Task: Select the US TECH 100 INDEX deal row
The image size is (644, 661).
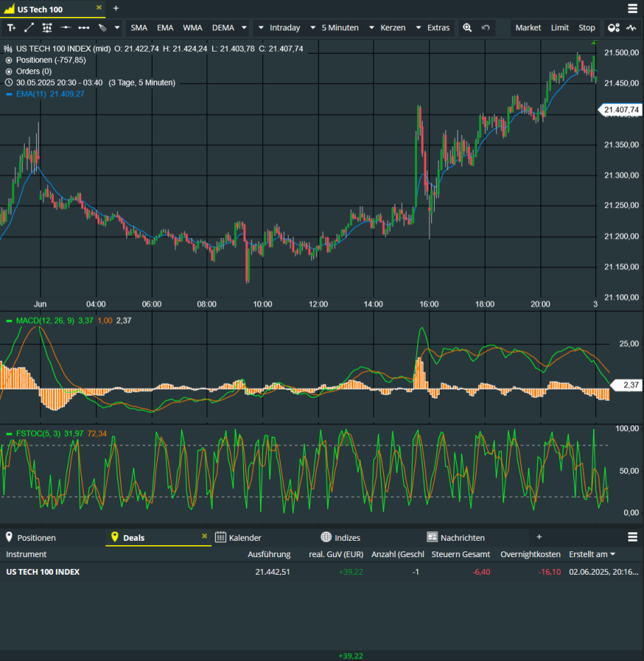Action: click(322, 572)
